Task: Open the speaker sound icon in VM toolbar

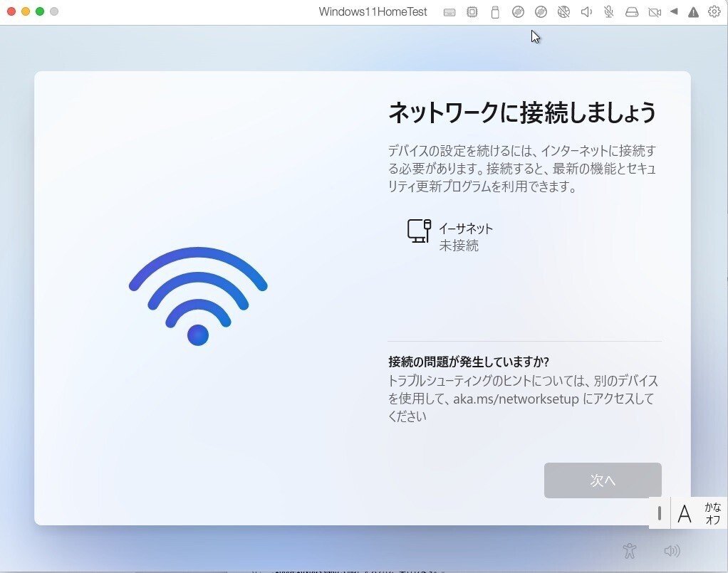Action: pyautogui.click(x=586, y=12)
